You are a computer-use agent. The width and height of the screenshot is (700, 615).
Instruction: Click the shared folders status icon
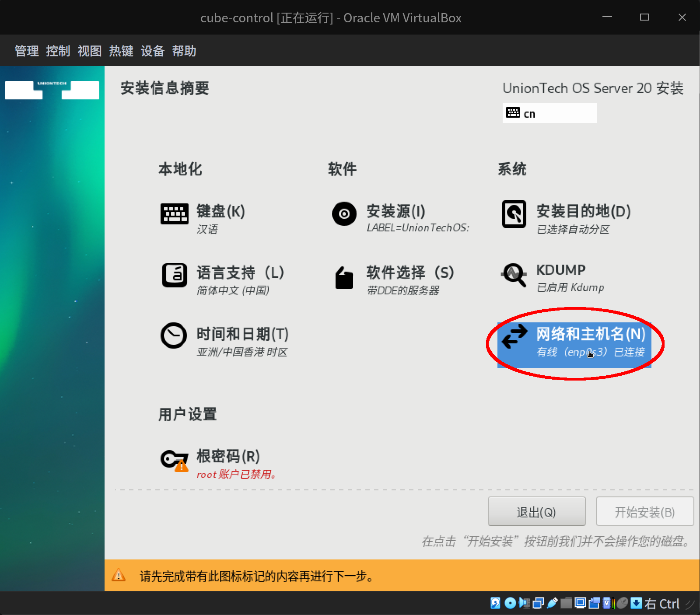[567, 604]
